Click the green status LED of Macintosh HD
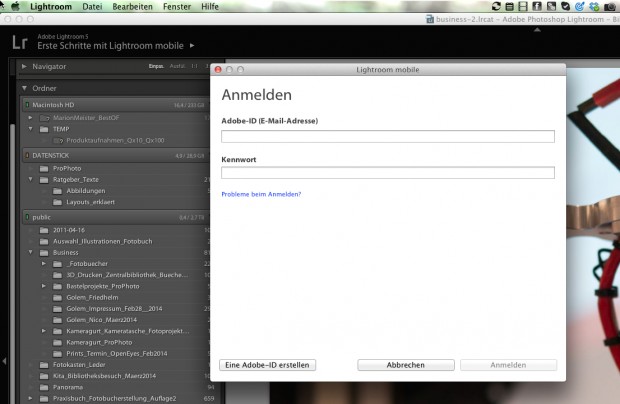This screenshot has width=620, height=404. tap(27, 105)
